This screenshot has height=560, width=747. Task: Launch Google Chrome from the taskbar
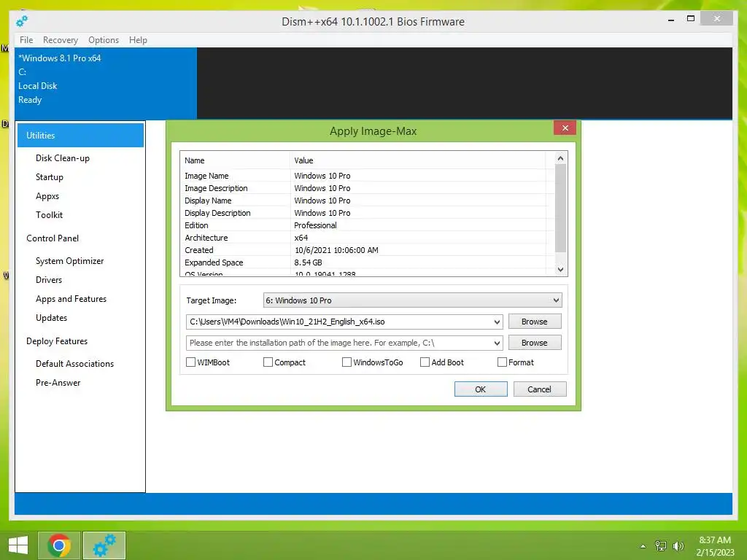(x=59, y=545)
